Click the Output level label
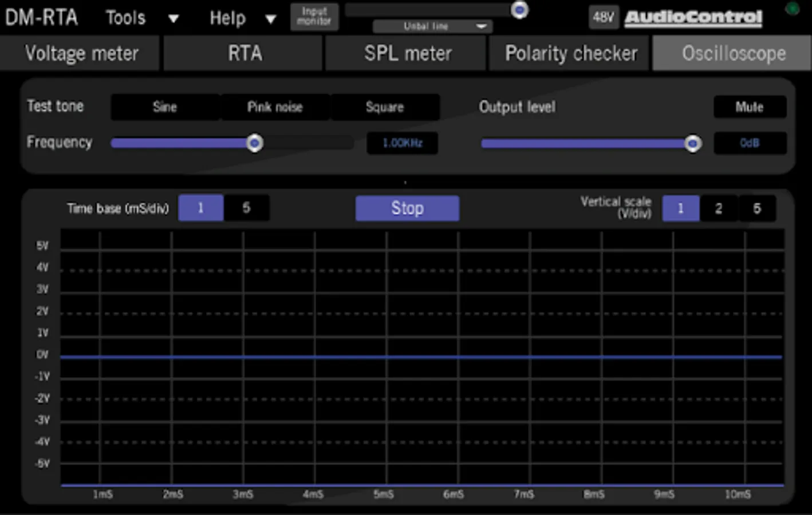This screenshot has width=812, height=515. click(x=517, y=107)
